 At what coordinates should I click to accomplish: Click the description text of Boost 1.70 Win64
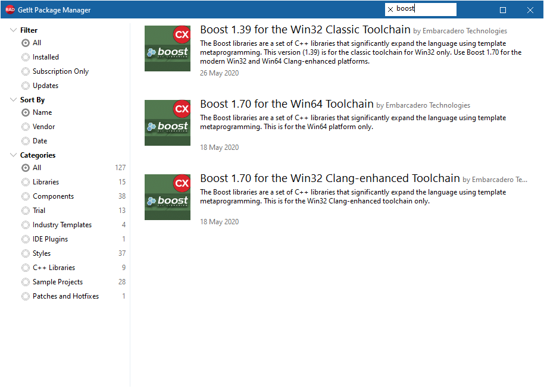coord(353,122)
